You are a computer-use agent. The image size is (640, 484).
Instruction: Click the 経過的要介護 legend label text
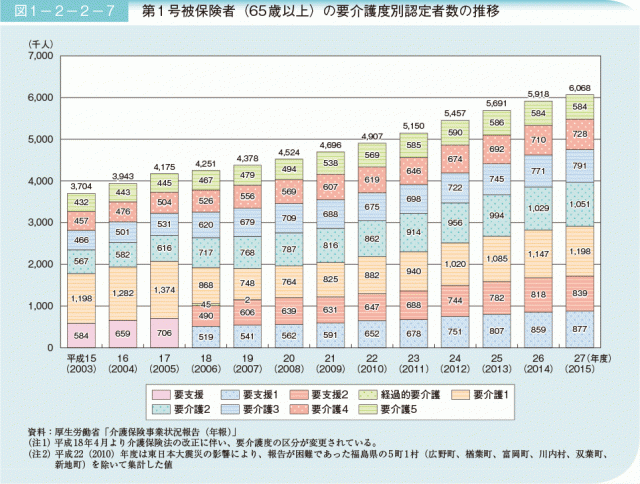410,395
